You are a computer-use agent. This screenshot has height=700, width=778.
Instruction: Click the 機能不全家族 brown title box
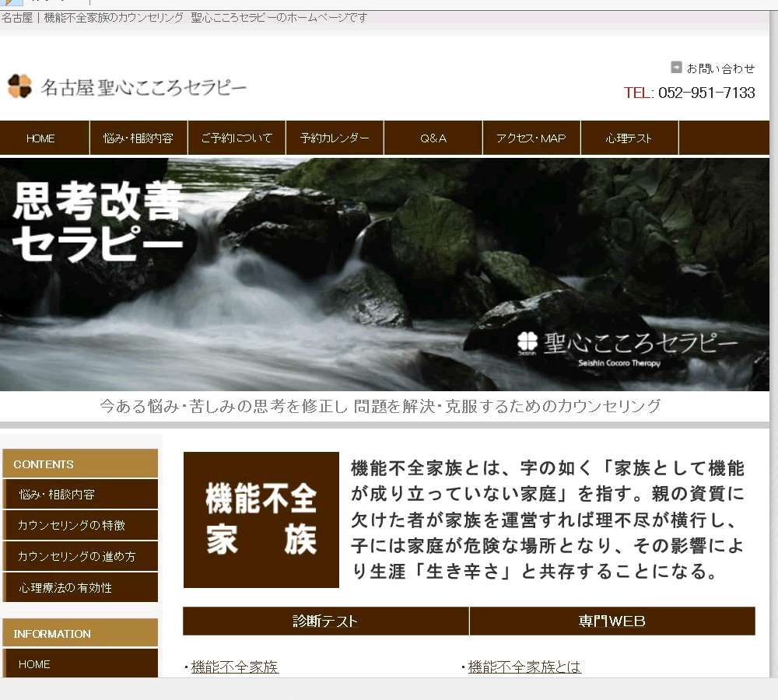[261, 520]
